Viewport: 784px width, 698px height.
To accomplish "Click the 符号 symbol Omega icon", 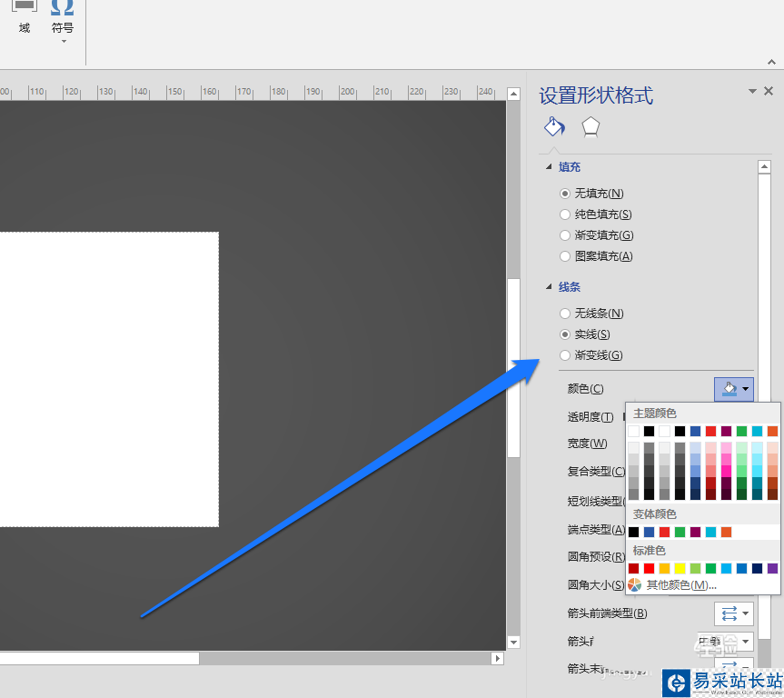I will [x=63, y=8].
